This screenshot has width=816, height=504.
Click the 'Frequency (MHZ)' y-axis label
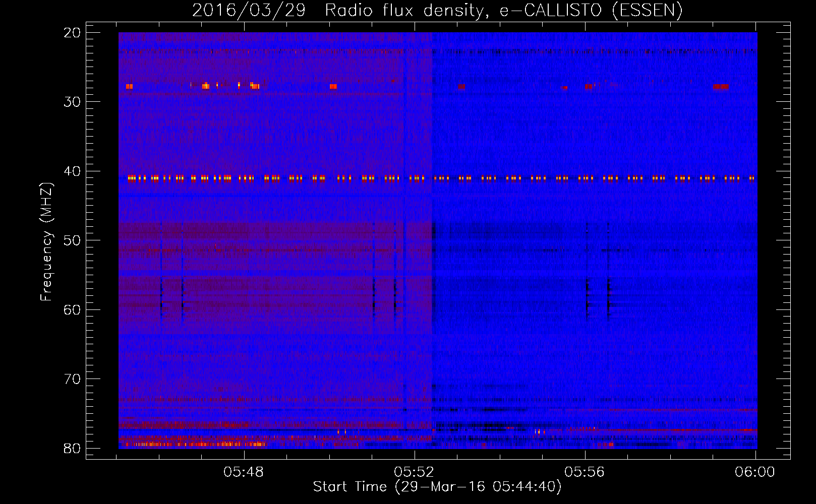click(x=46, y=242)
